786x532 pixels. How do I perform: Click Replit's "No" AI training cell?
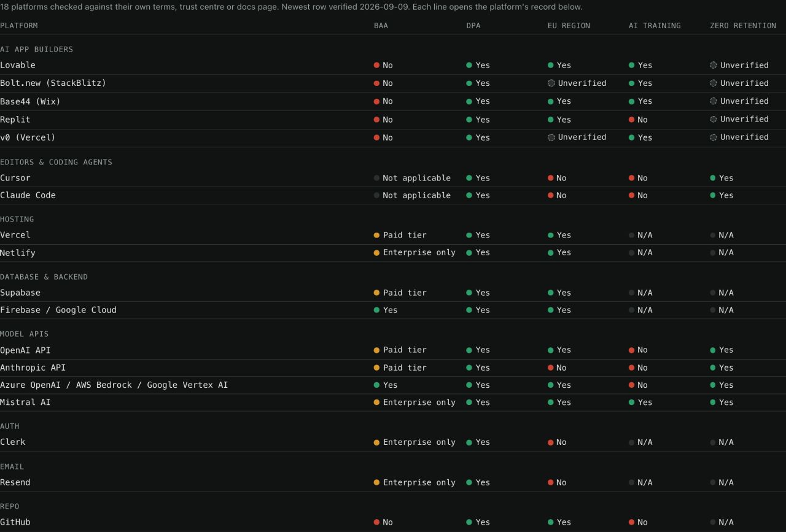(639, 120)
